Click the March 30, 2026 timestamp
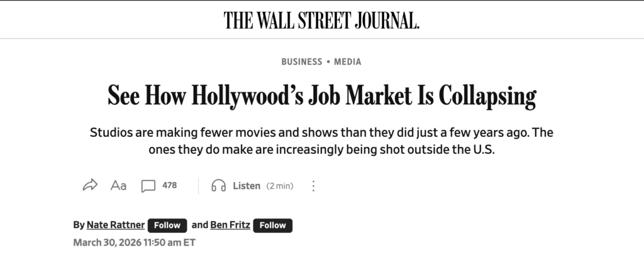This screenshot has height=265, width=644. pyautogui.click(x=134, y=242)
